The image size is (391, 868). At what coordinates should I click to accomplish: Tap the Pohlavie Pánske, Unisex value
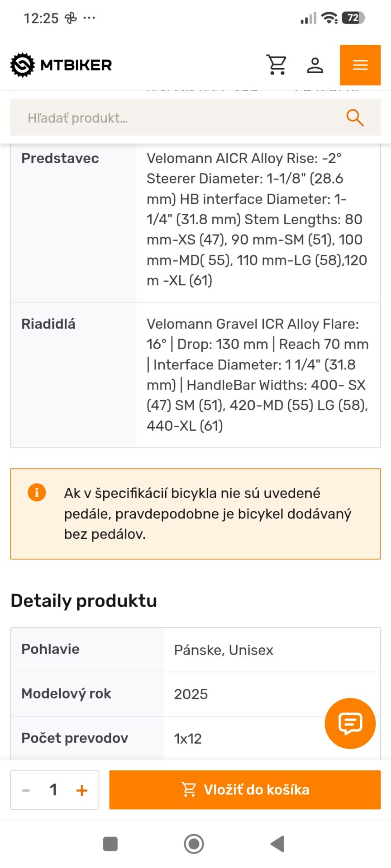224,650
